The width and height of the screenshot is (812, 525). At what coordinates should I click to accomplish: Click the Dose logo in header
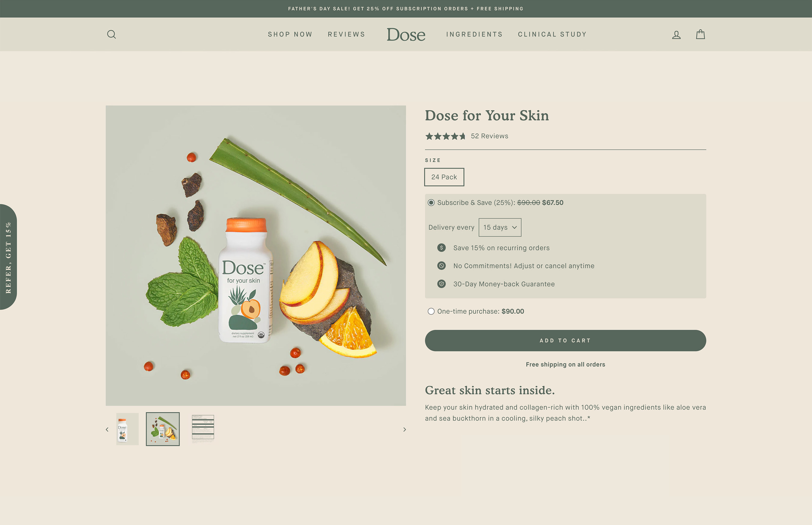tap(406, 35)
